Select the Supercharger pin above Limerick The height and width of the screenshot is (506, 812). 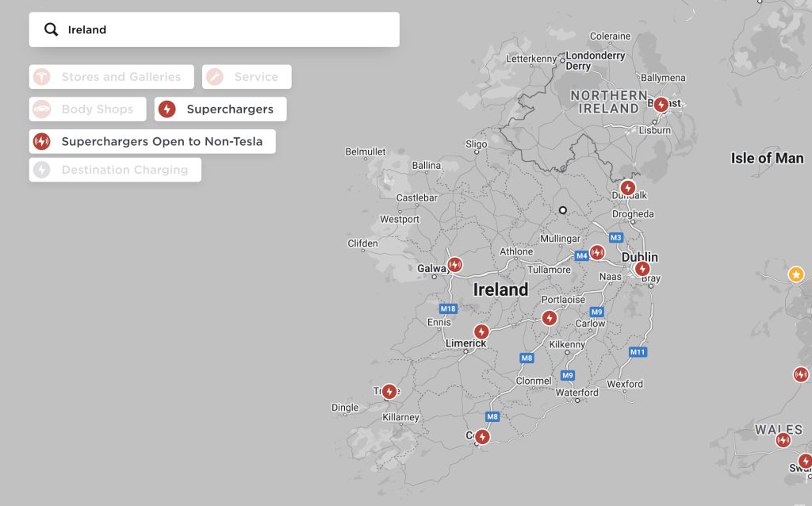[481, 332]
